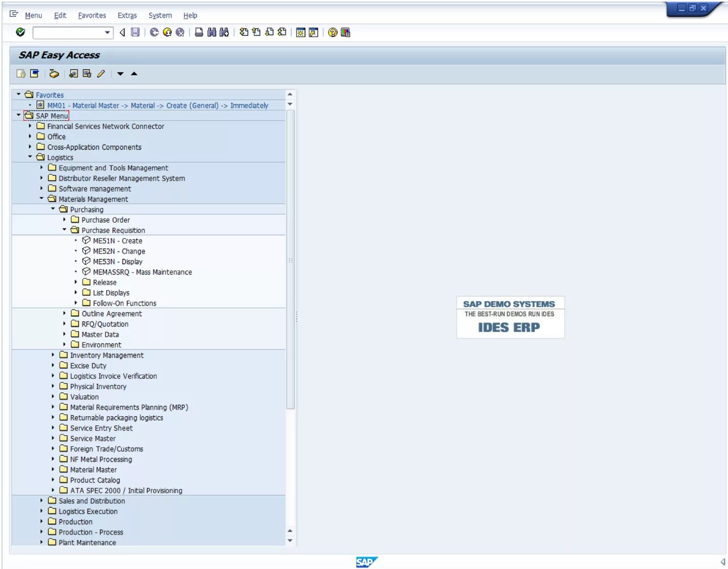This screenshot has width=728, height=569.
Task: Expand the Purchase Order folder
Action: (65, 220)
